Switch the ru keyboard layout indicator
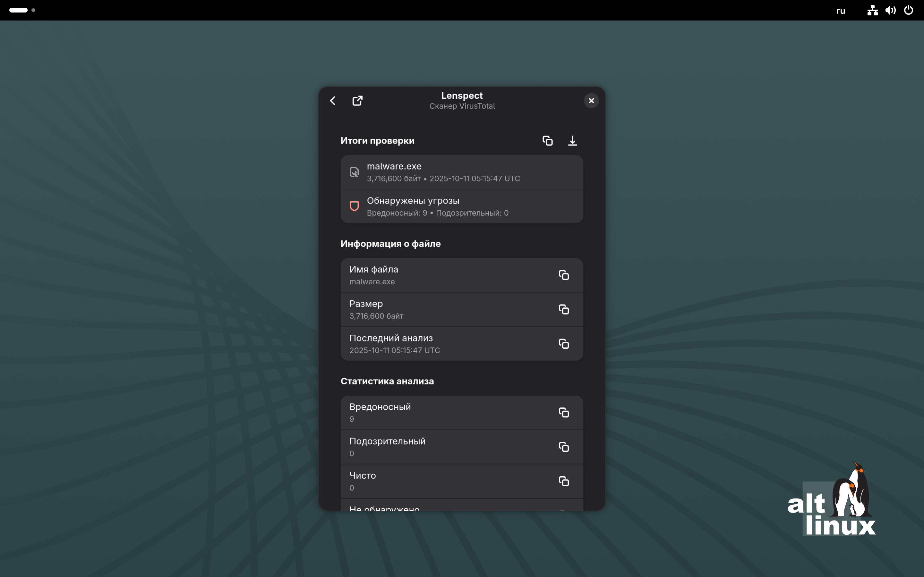924x577 pixels. [840, 11]
